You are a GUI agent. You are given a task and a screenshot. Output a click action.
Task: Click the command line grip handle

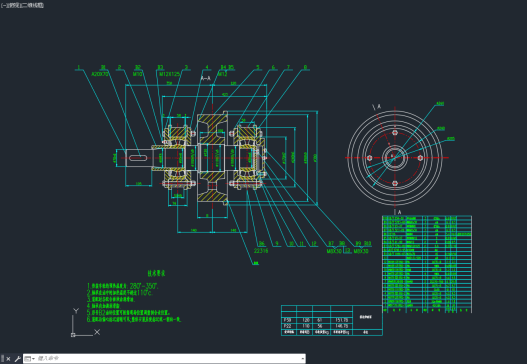point(2,359)
